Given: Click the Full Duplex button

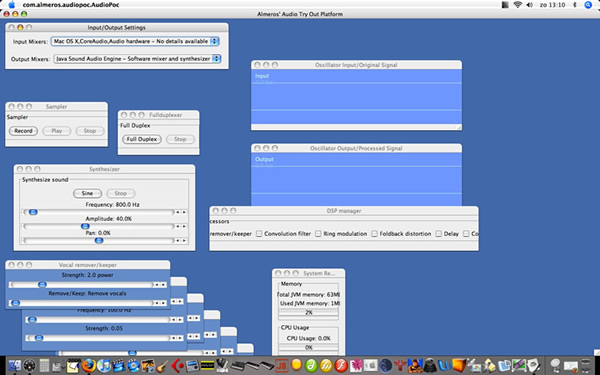Looking at the screenshot, I should [142, 139].
